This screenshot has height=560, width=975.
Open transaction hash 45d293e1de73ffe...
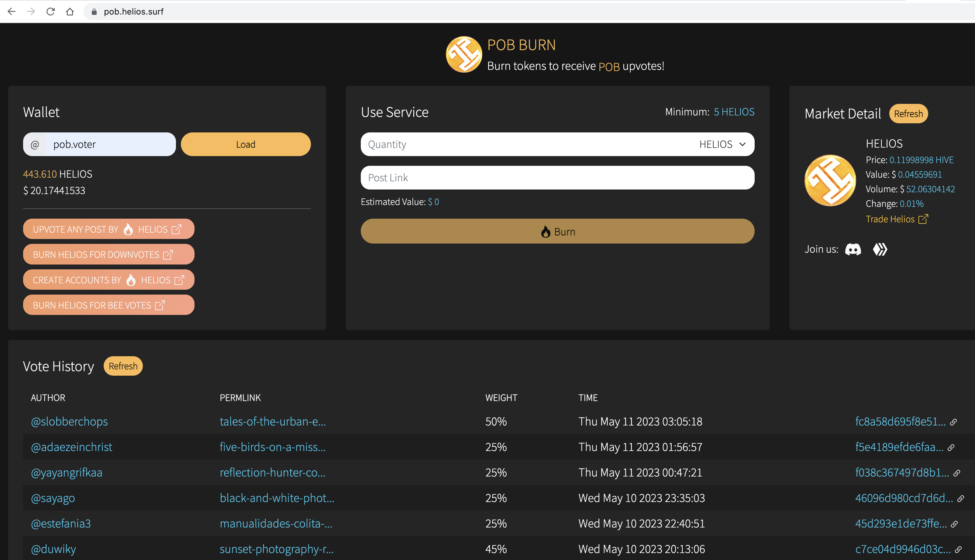[901, 524]
